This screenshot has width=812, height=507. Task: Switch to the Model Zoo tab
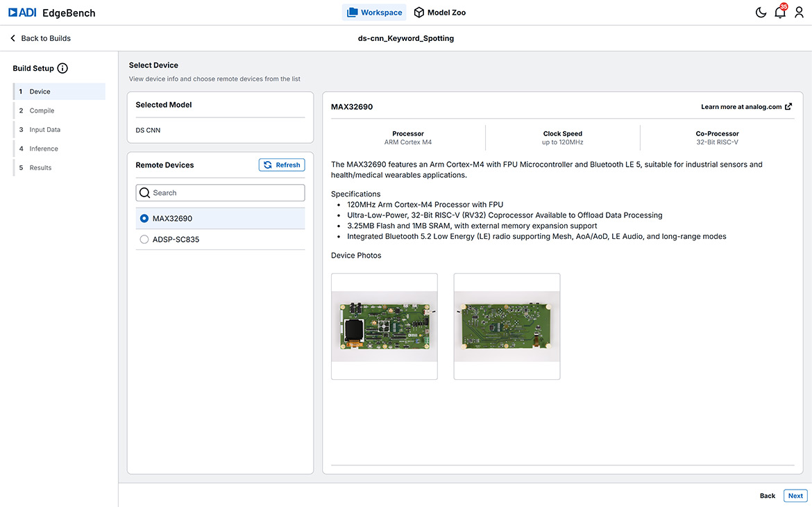[x=440, y=13]
